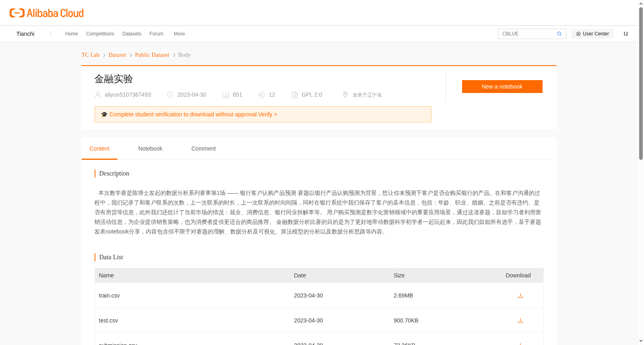Click the 2023-04-30 date in test.csv row
Image resolution: width=644 pixels, height=345 pixels.
[308, 320]
